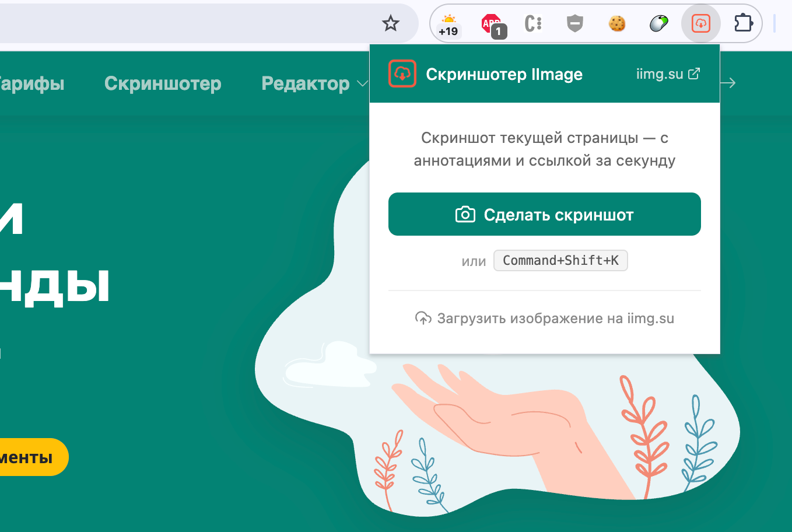Open iimg.su external link
792x532 pixels.
coord(668,74)
